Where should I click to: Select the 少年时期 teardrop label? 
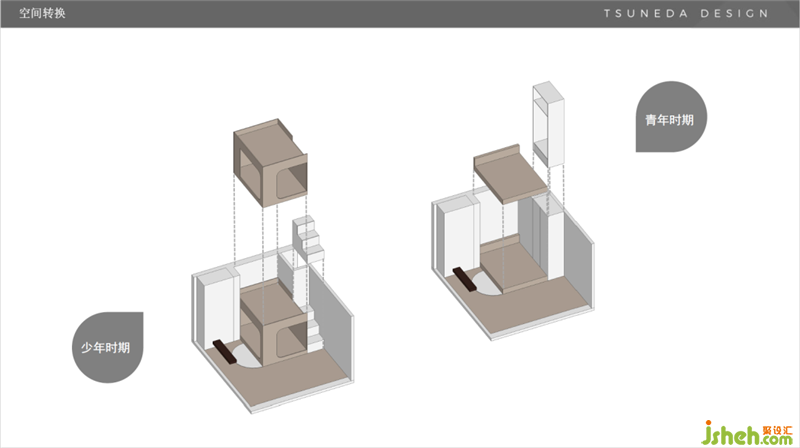(x=107, y=347)
